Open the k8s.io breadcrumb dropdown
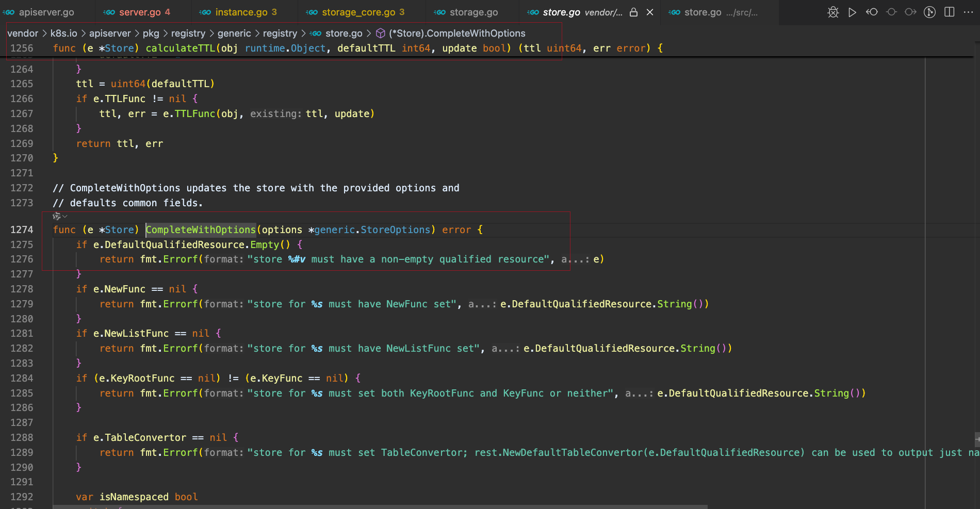The image size is (980, 509). tap(63, 33)
